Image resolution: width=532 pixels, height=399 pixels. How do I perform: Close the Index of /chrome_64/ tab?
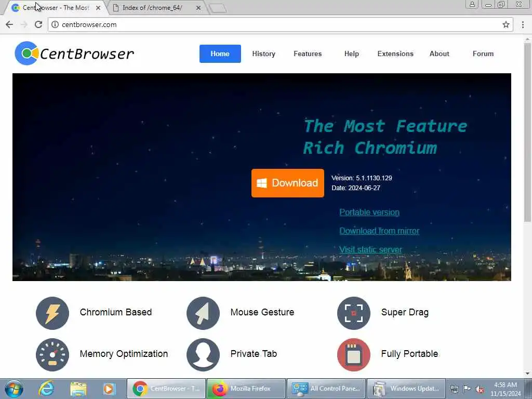click(198, 8)
